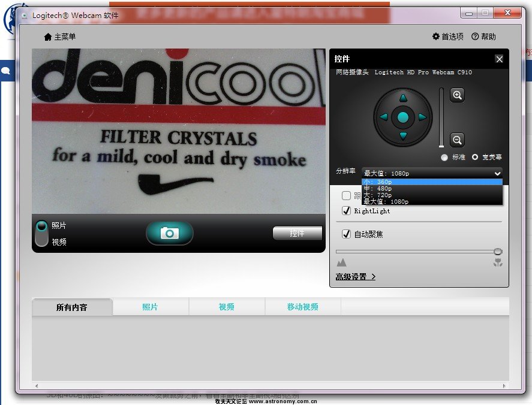The width and height of the screenshot is (532, 405).
Task: Click the 控件 controls button
Action: tap(297, 233)
